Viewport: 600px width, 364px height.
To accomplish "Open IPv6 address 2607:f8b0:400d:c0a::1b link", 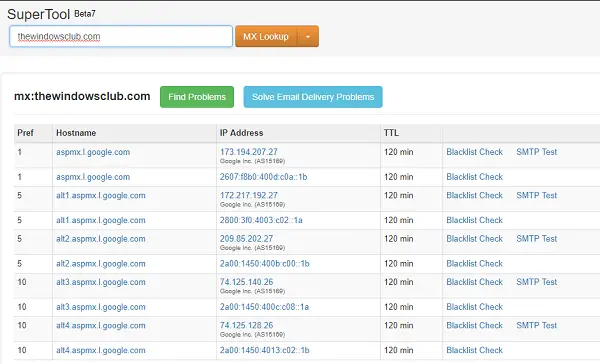I will pyautogui.click(x=263, y=177).
